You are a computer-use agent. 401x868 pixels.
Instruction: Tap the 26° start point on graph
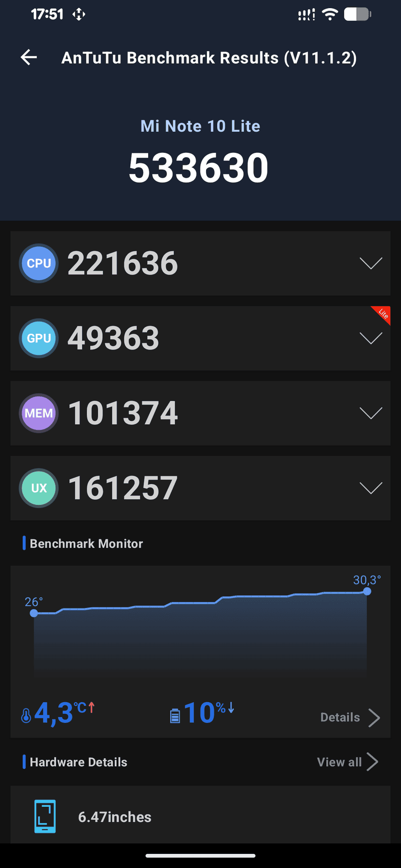[34, 613]
